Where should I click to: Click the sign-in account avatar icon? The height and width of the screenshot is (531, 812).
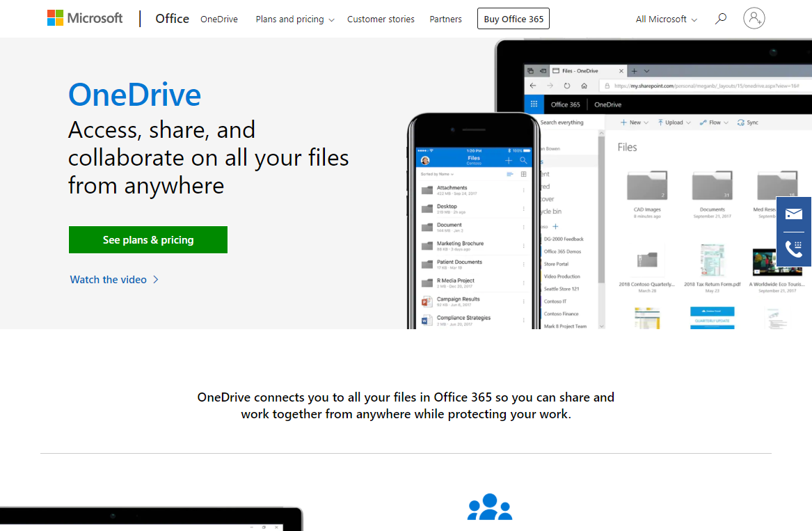754,18
